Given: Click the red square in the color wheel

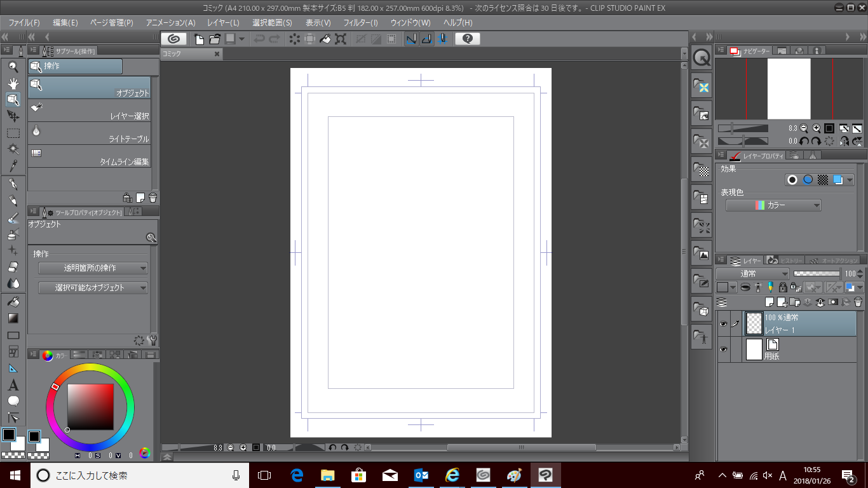Looking at the screenshot, I should point(90,407).
